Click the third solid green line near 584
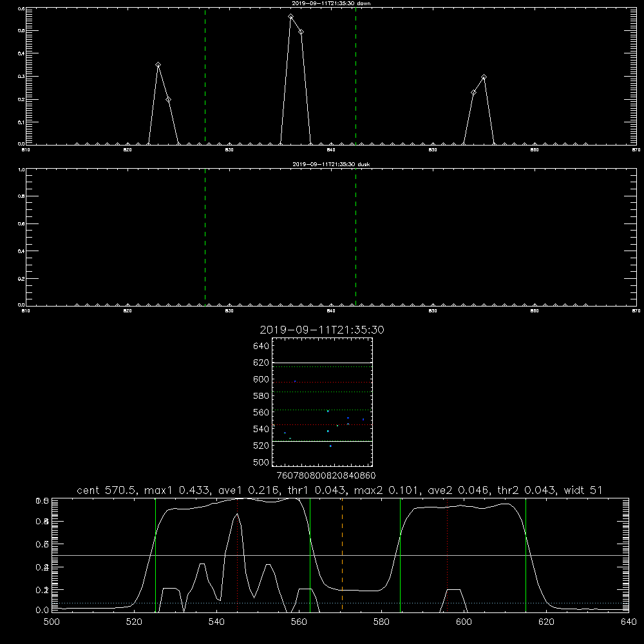 (x=400, y=554)
